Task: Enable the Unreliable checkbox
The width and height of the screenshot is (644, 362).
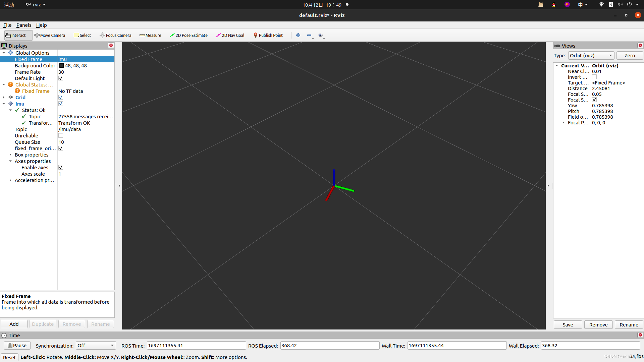Action: point(61,135)
